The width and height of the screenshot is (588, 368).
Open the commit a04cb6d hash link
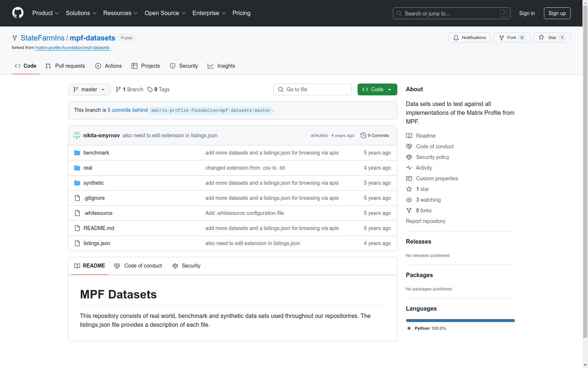319,135
